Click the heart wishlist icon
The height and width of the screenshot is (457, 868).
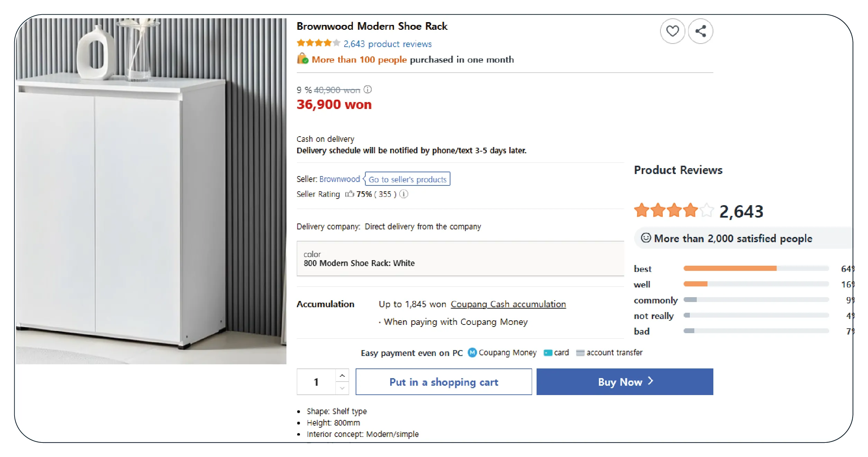[672, 31]
